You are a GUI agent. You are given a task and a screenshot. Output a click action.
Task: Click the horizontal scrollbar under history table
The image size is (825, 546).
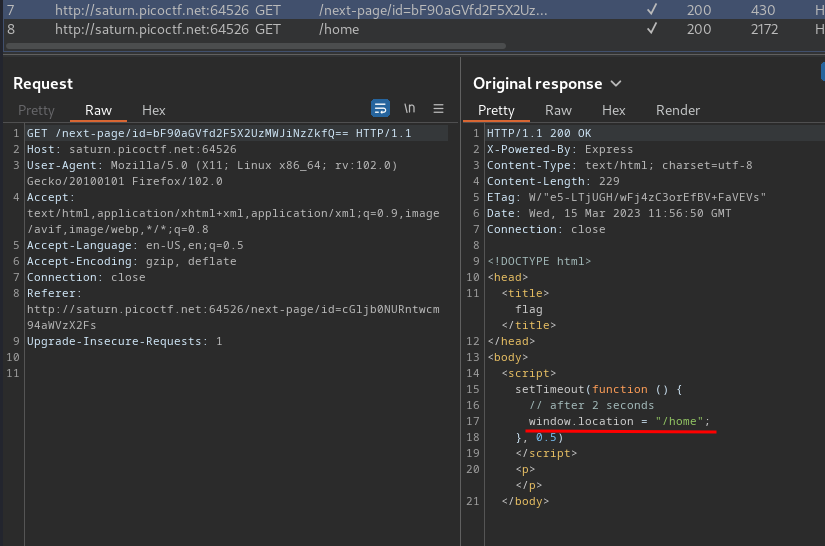point(256,46)
